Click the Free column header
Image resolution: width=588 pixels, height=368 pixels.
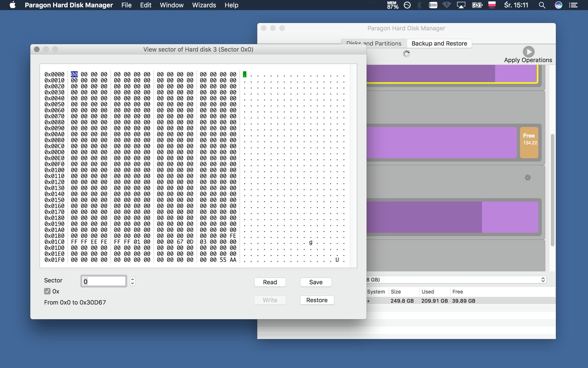tap(457, 292)
